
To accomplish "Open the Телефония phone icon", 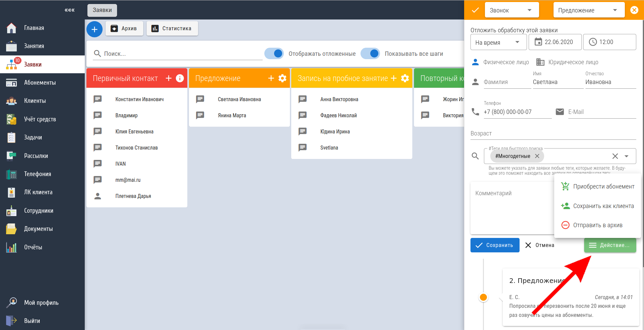I will [x=11, y=174].
